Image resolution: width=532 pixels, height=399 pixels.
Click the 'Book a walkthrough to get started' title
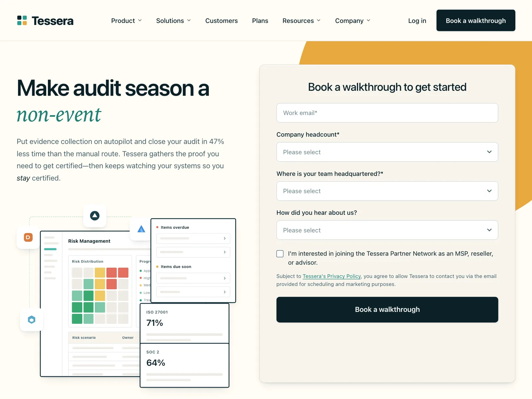(387, 87)
